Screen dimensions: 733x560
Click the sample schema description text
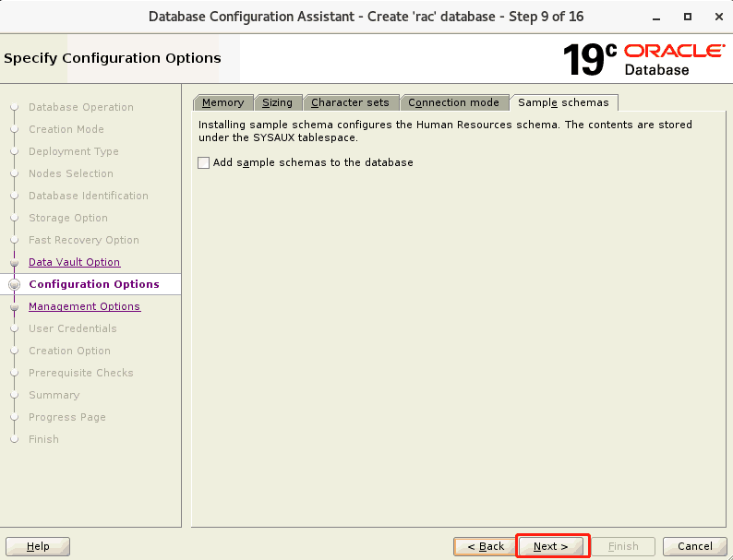click(x=445, y=131)
